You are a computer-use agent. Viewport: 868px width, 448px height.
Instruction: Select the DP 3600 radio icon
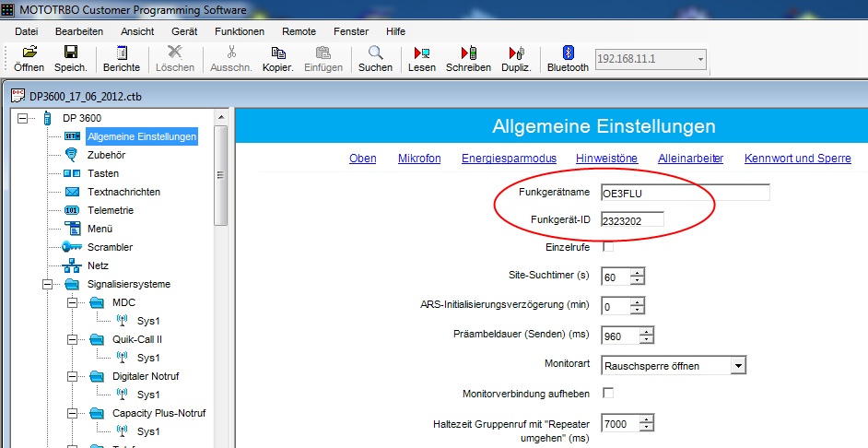(x=48, y=118)
